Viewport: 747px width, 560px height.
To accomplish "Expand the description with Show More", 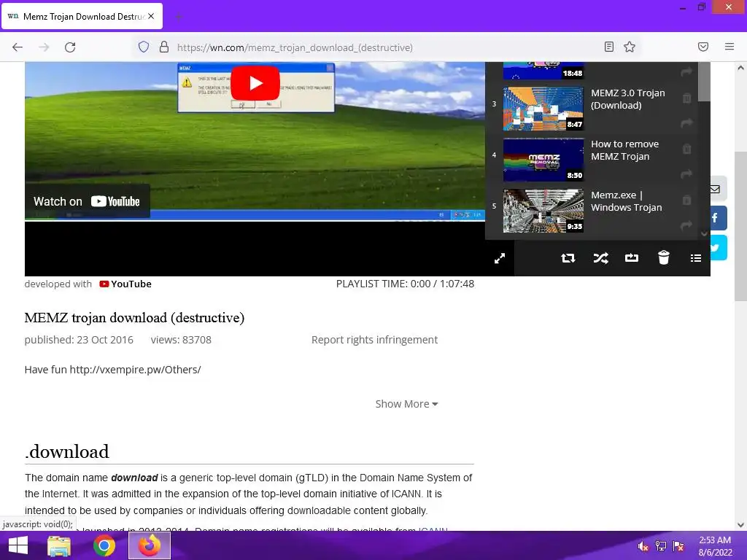I will 406,404.
